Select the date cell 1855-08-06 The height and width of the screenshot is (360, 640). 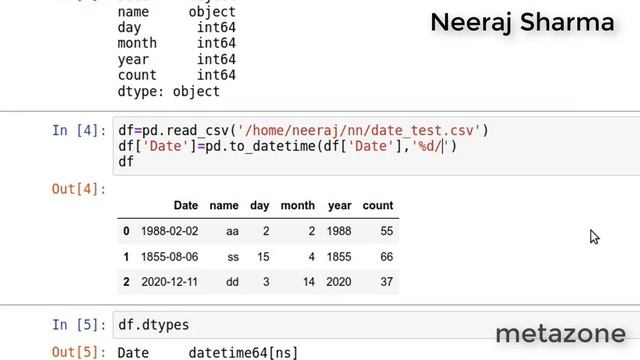click(169, 257)
